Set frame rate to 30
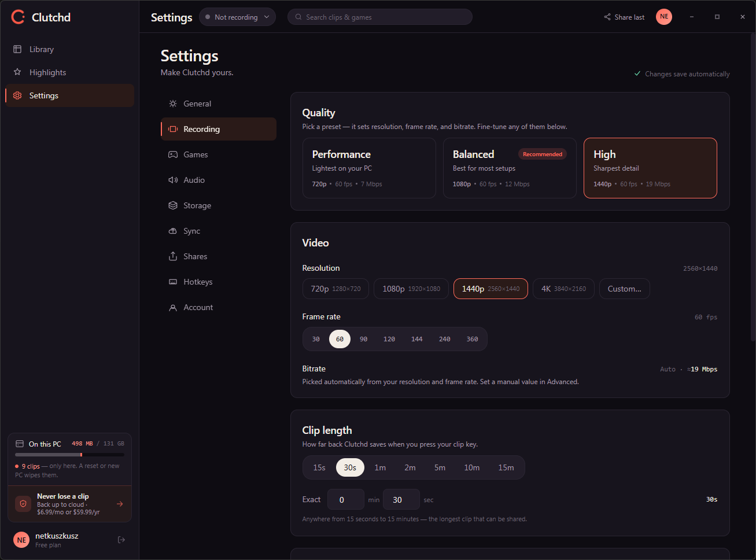 (316, 339)
